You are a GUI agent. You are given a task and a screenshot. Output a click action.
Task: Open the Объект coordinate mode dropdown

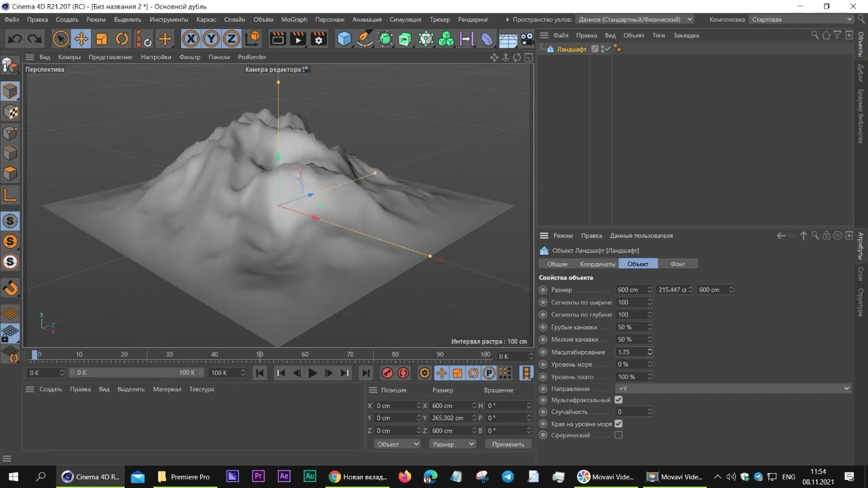click(397, 444)
